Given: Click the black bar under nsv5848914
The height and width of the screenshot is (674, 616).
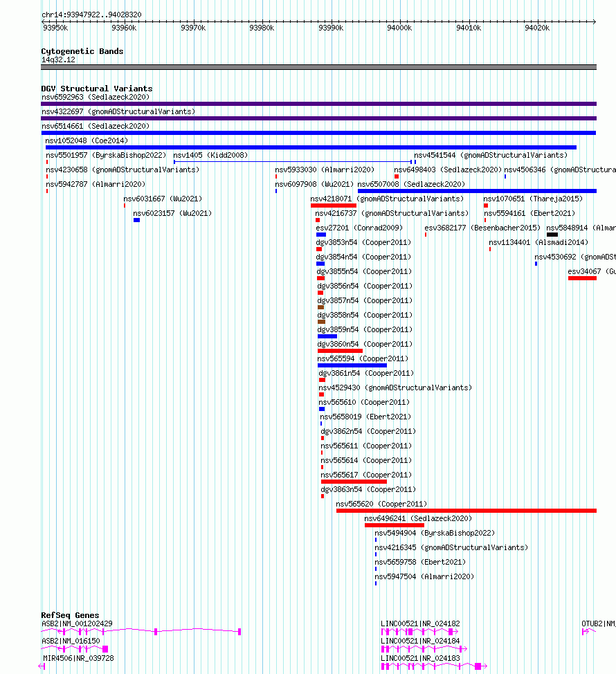Looking at the screenshot, I should coord(552,235).
